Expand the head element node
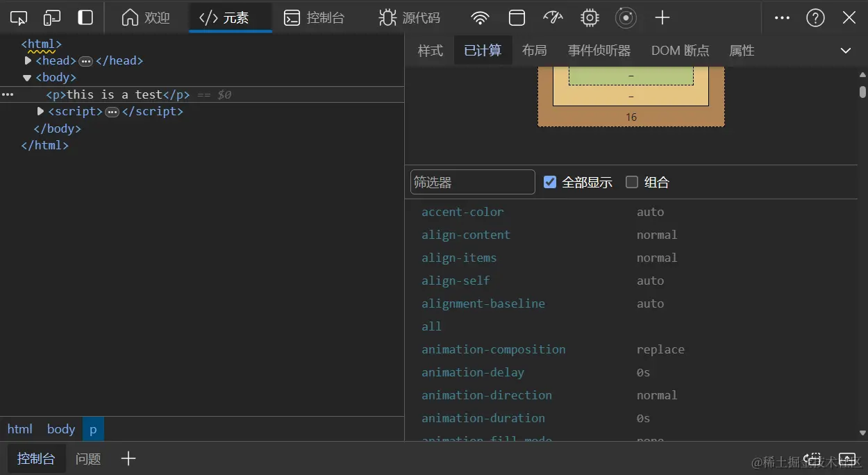This screenshot has width=868, height=475. point(28,60)
